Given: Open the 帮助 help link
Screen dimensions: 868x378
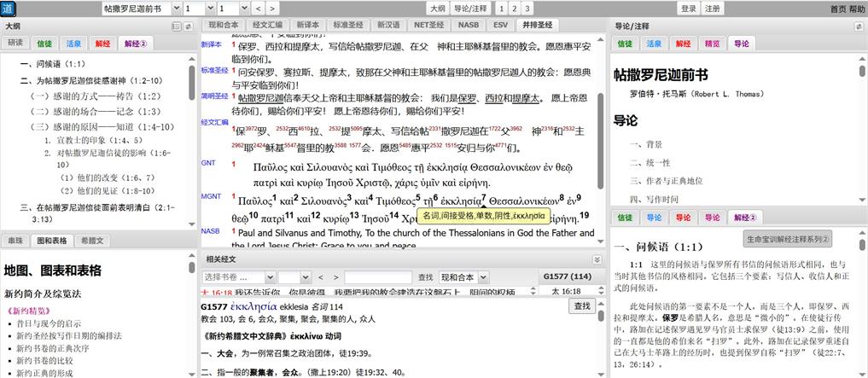Looking at the screenshot, I should [x=857, y=9].
